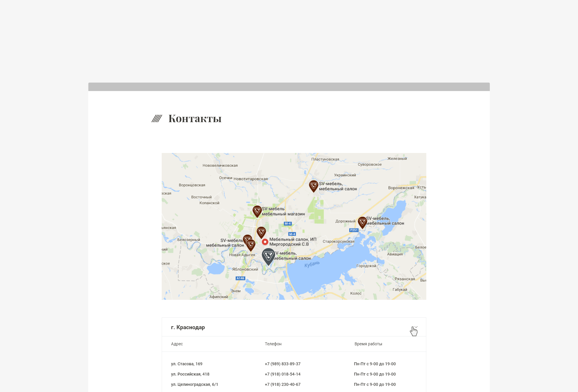Click working hours for ул. Стасова row

[375, 364]
